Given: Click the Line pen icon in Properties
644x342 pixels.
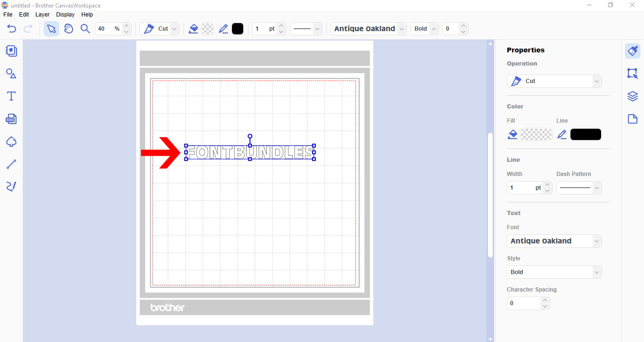Looking at the screenshot, I should click(561, 135).
